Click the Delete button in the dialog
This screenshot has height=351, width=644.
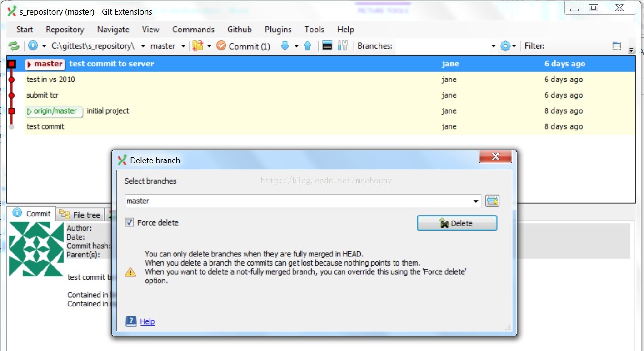click(457, 223)
